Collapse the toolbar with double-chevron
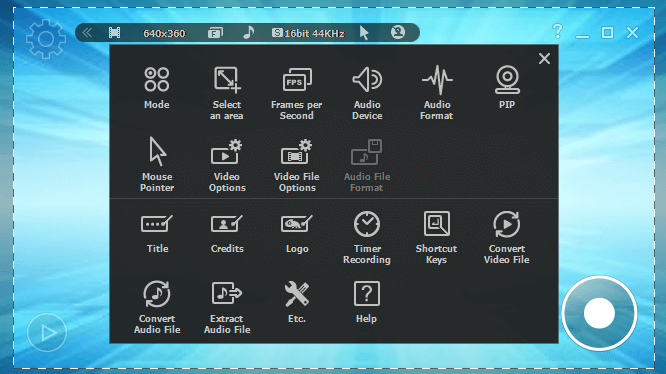Screen dimensions: 666x374 (x=87, y=33)
